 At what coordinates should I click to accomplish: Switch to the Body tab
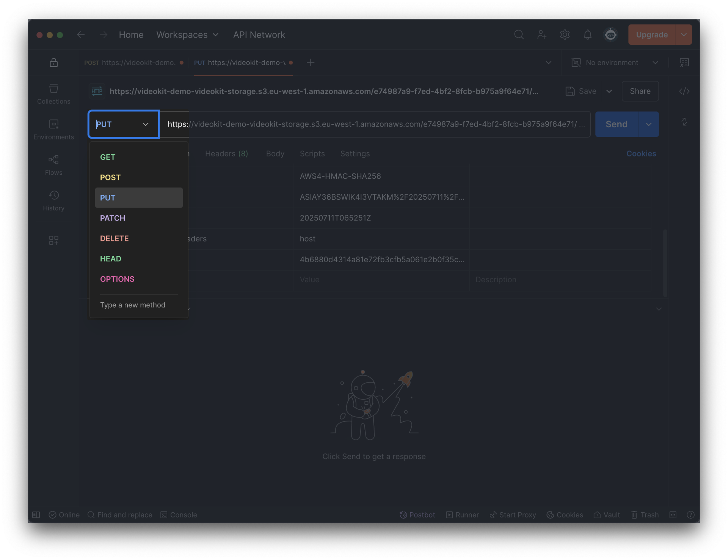pos(275,153)
